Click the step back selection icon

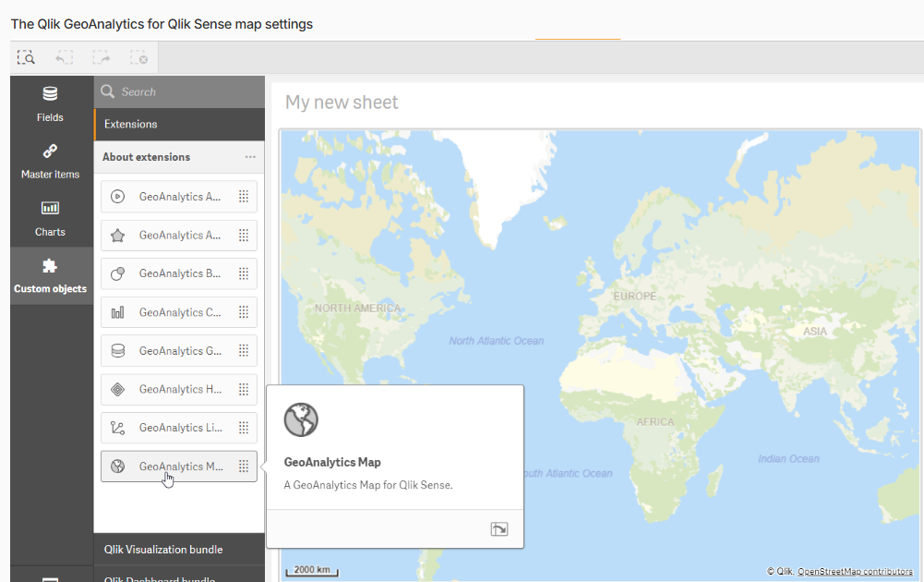(x=64, y=57)
